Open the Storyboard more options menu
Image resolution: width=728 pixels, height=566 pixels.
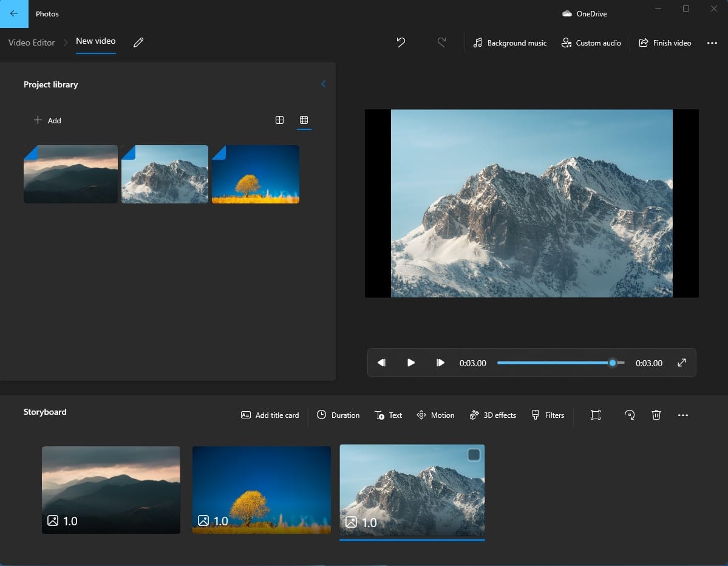683,415
